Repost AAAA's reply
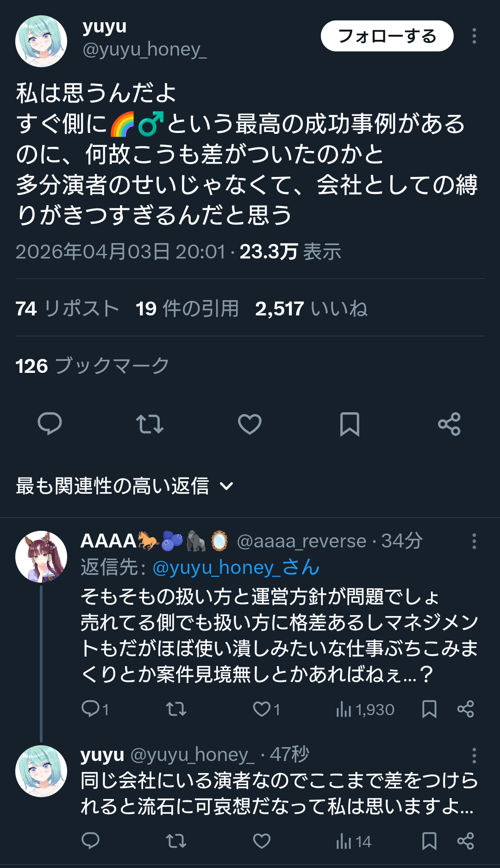Image resolution: width=500 pixels, height=868 pixels. click(x=176, y=709)
